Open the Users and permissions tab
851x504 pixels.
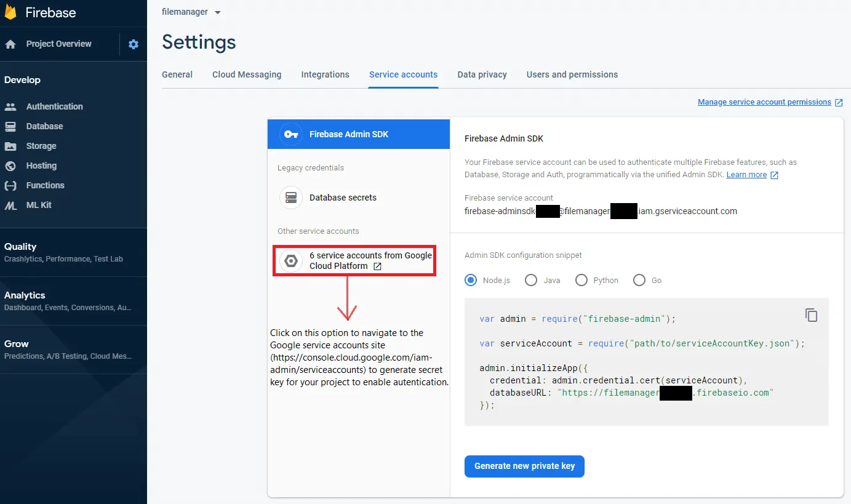572,74
